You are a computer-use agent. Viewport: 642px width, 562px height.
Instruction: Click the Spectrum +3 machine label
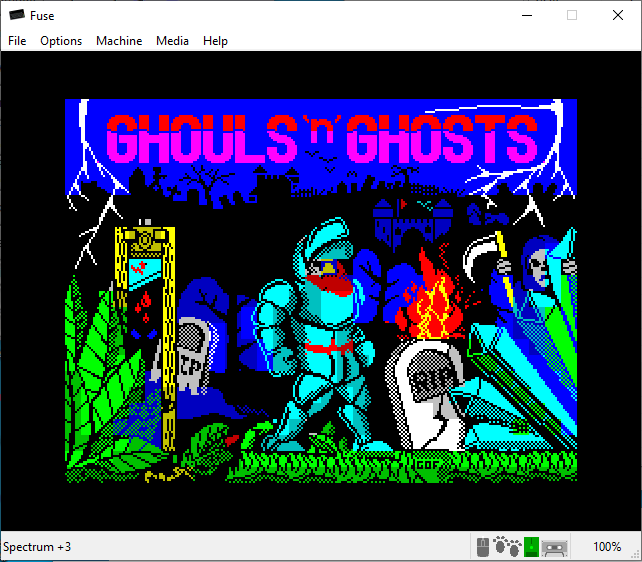pos(37,547)
